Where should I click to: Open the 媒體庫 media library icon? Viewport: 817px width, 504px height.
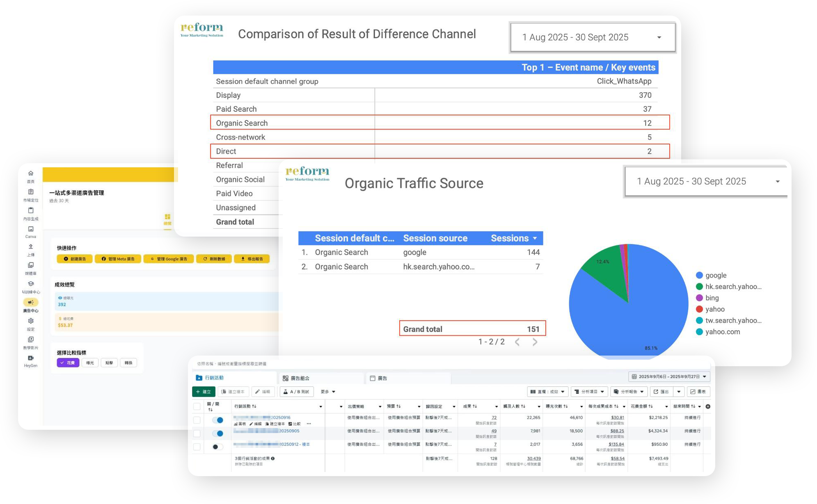click(31, 265)
